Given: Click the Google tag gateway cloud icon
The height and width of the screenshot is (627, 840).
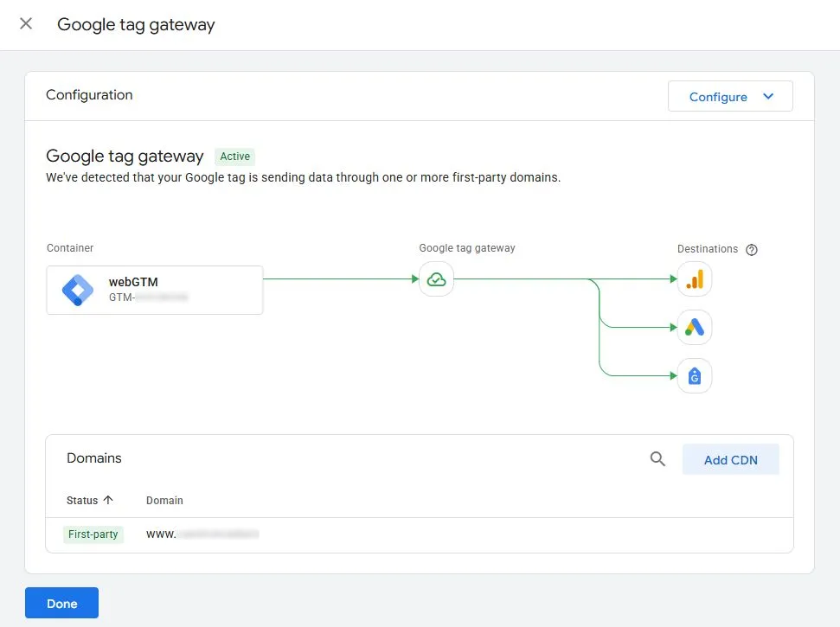Looking at the screenshot, I should pos(437,279).
